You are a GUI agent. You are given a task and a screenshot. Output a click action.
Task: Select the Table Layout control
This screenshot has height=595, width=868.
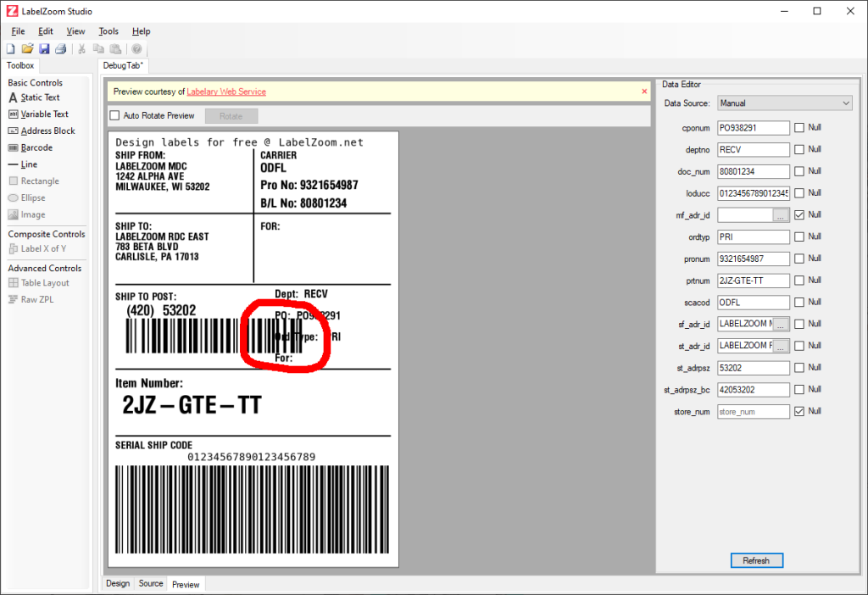(x=39, y=283)
